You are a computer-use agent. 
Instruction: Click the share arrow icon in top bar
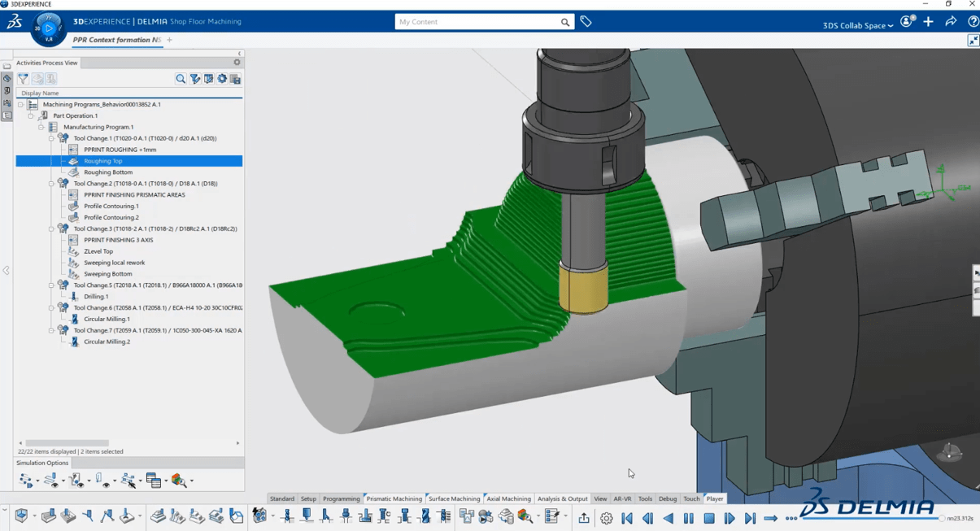(x=951, y=22)
